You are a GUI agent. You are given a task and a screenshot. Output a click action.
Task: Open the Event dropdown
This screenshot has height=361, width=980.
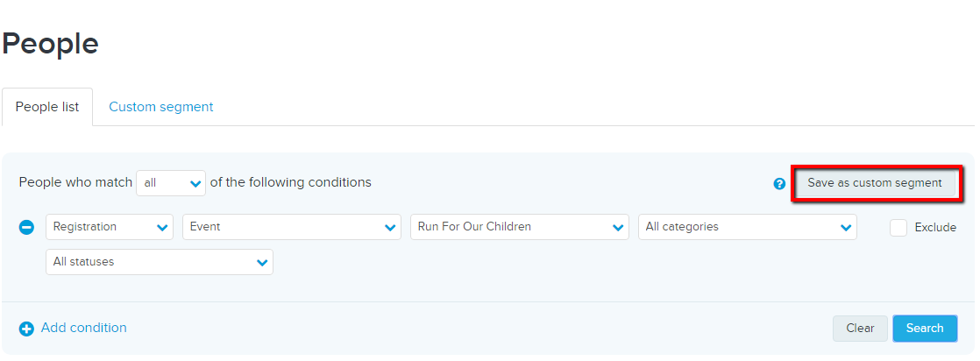pos(291,227)
